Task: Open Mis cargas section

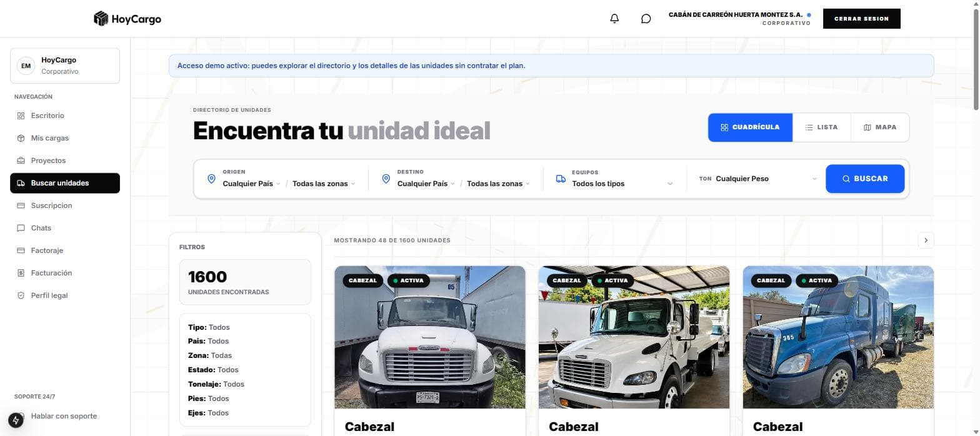Action: (65, 138)
